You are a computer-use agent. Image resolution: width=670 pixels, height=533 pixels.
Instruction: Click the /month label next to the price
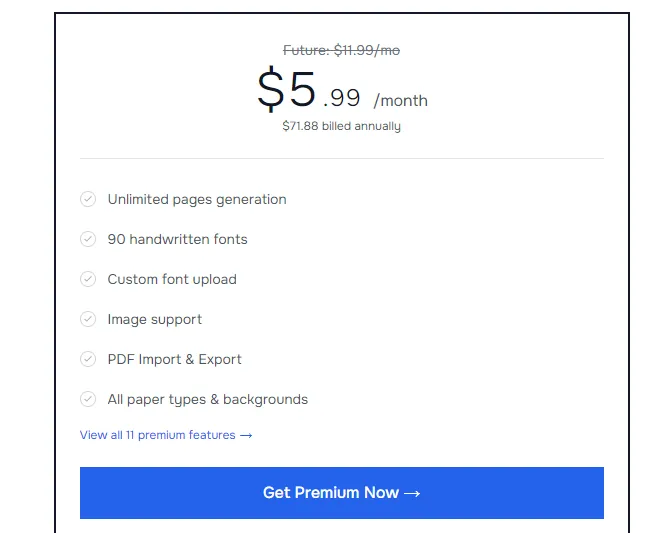pyautogui.click(x=401, y=100)
